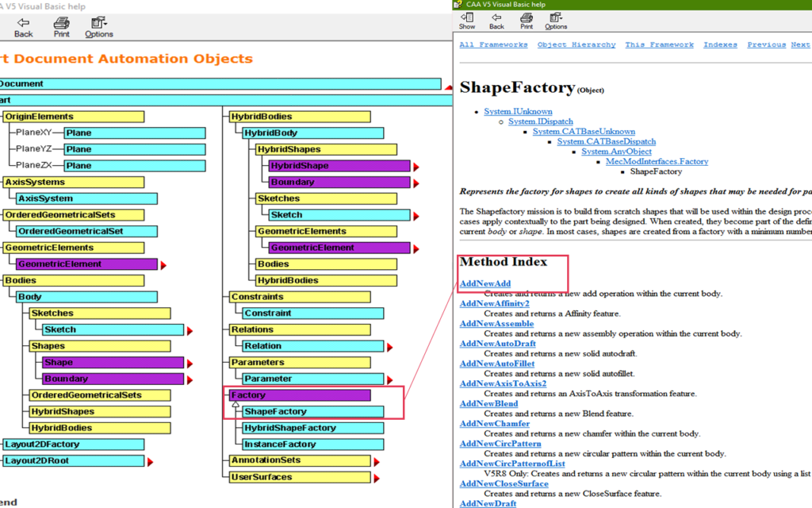Click the Shapes collection box under Body

(100, 346)
